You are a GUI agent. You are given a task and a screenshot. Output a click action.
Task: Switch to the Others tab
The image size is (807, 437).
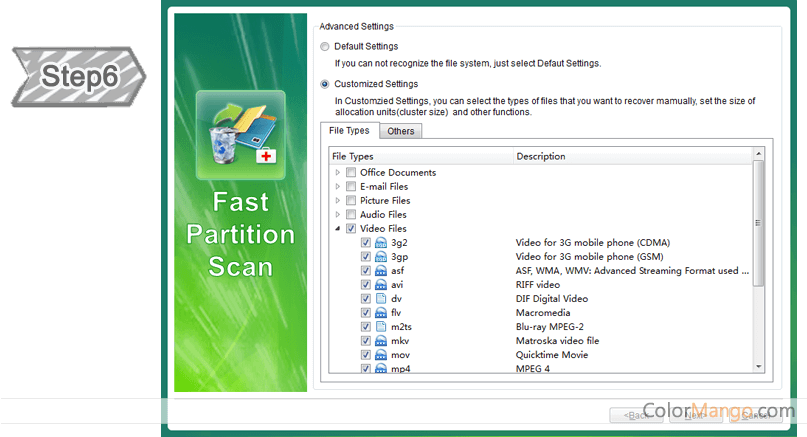pyautogui.click(x=401, y=131)
